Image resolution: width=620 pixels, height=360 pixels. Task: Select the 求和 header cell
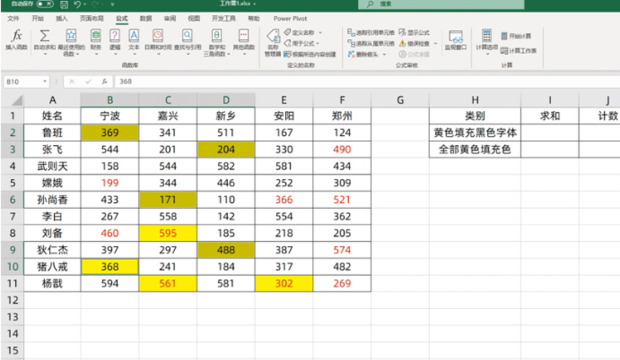point(550,116)
